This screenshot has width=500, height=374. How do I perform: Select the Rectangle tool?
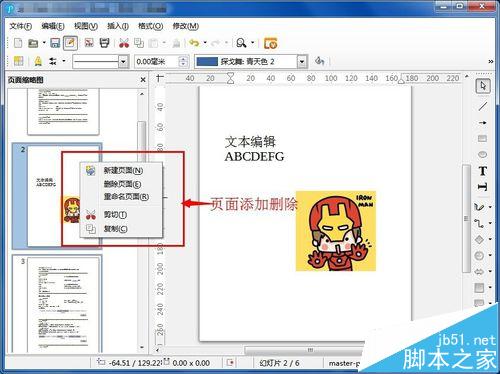pyautogui.click(x=482, y=138)
